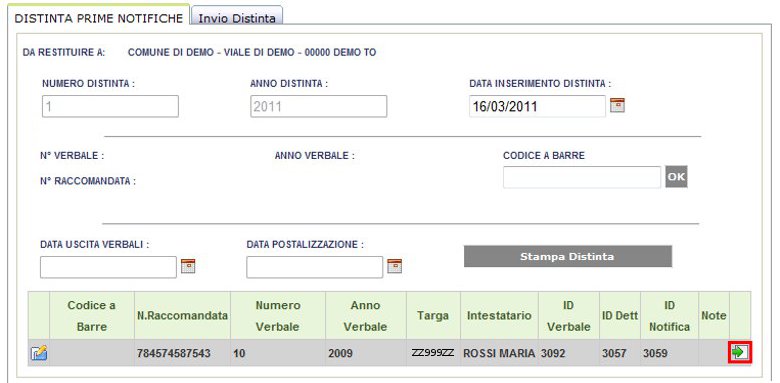780x383 pixels.
Task: Click the green arrow icon in table row
Action: click(x=740, y=353)
